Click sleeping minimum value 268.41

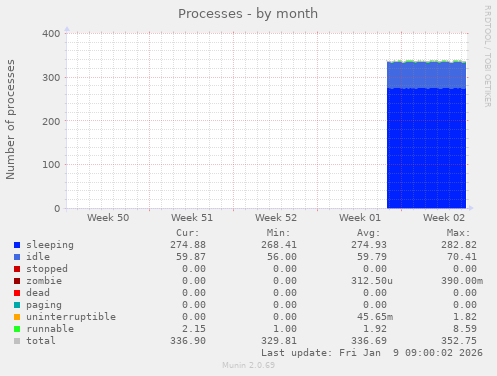pyautogui.click(x=279, y=245)
